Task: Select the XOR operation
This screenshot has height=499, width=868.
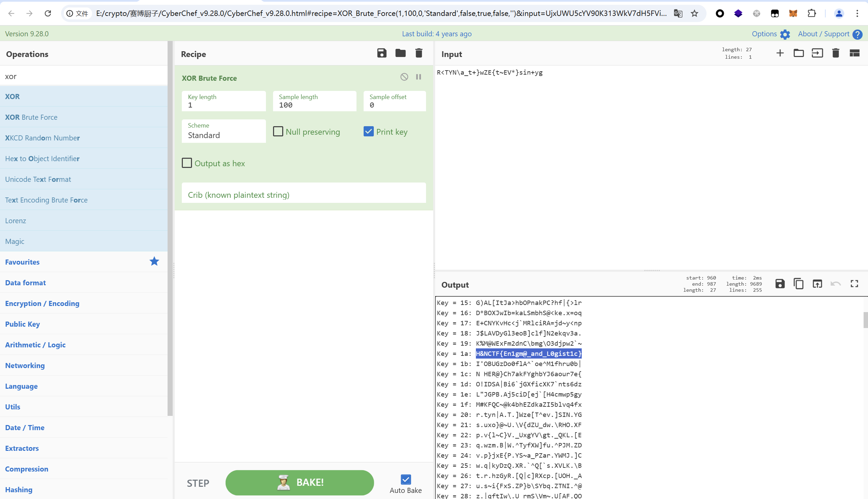Action: [x=84, y=96]
